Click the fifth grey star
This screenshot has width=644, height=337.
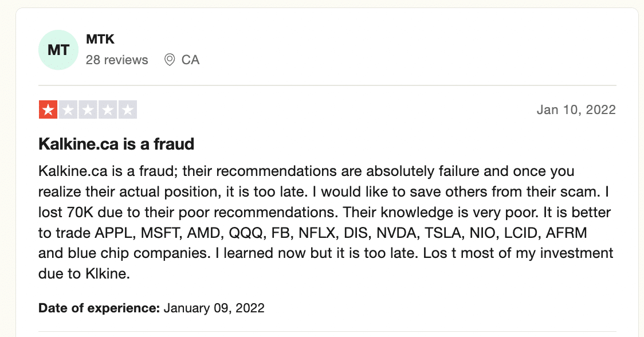tap(128, 109)
